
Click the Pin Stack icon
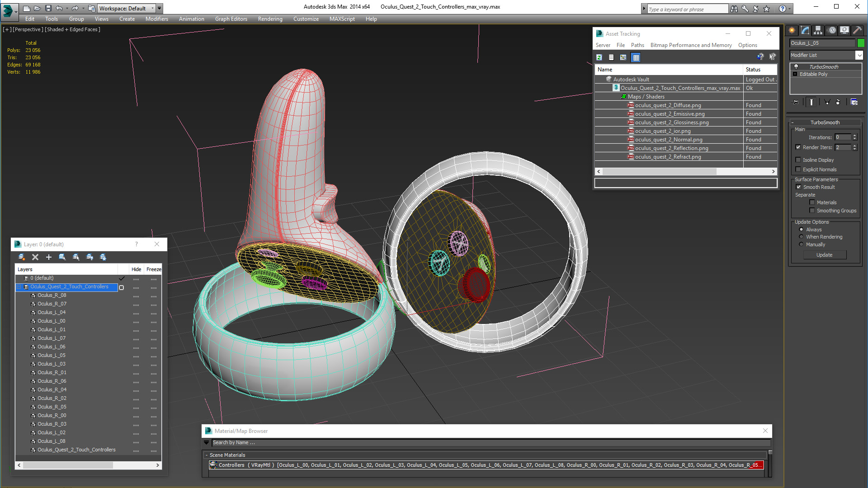click(x=796, y=102)
